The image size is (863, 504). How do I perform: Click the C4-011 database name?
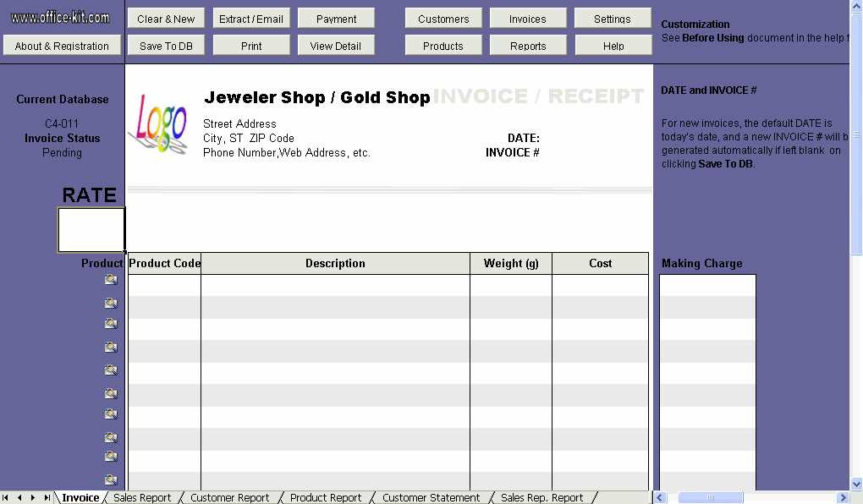point(62,123)
